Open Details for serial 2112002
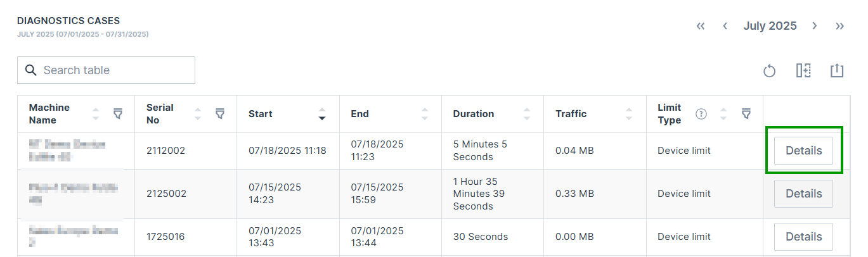This screenshot has height=257, width=868. click(x=803, y=151)
